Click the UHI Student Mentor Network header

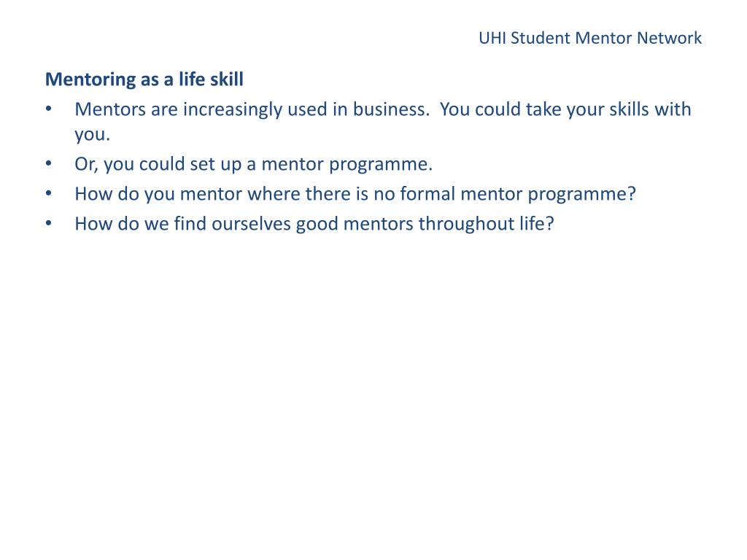click(589, 38)
